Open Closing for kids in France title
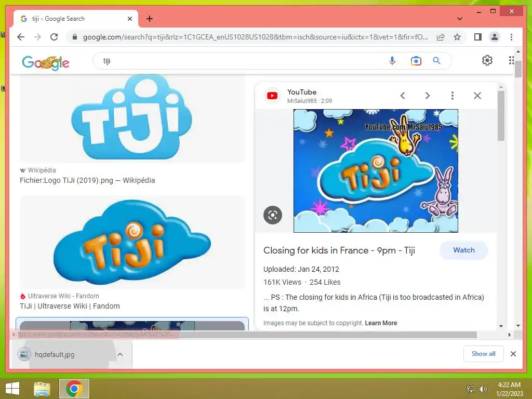The height and width of the screenshot is (399, 532). (339, 250)
